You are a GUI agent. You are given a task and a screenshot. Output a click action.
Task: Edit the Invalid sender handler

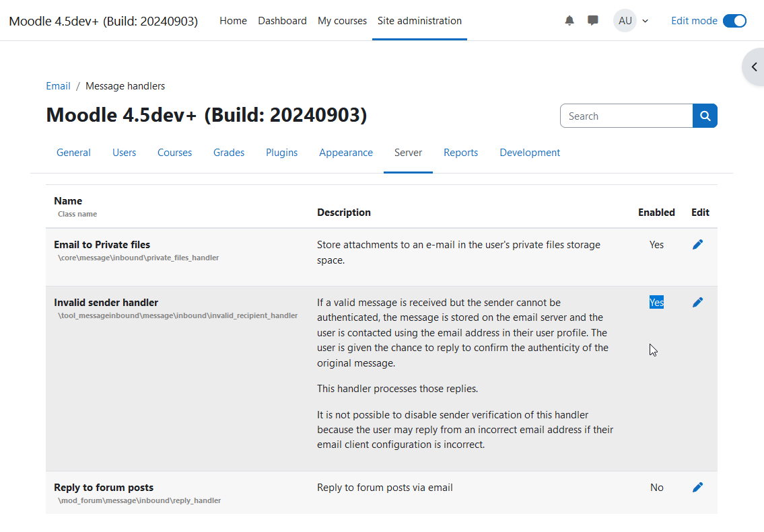[697, 302]
